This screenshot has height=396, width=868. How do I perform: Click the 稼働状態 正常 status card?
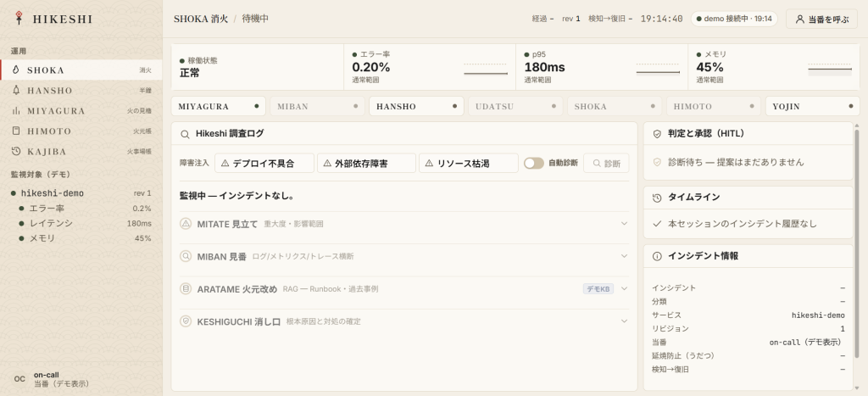[x=258, y=67]
